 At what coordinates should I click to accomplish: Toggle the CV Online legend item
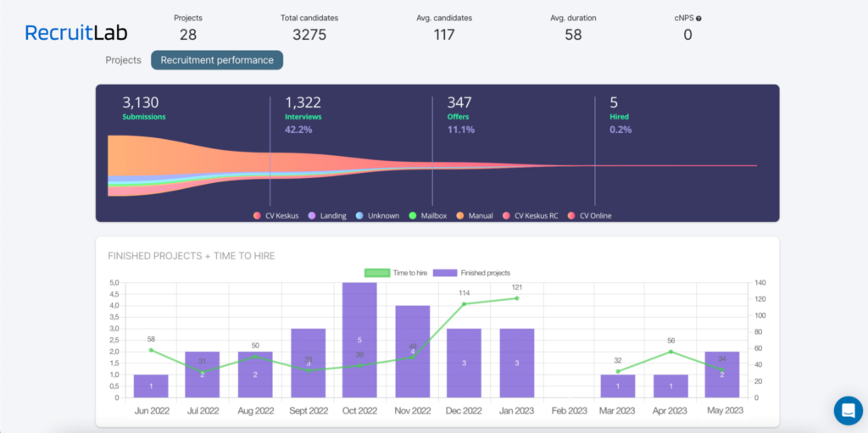[x=590, y=215]
